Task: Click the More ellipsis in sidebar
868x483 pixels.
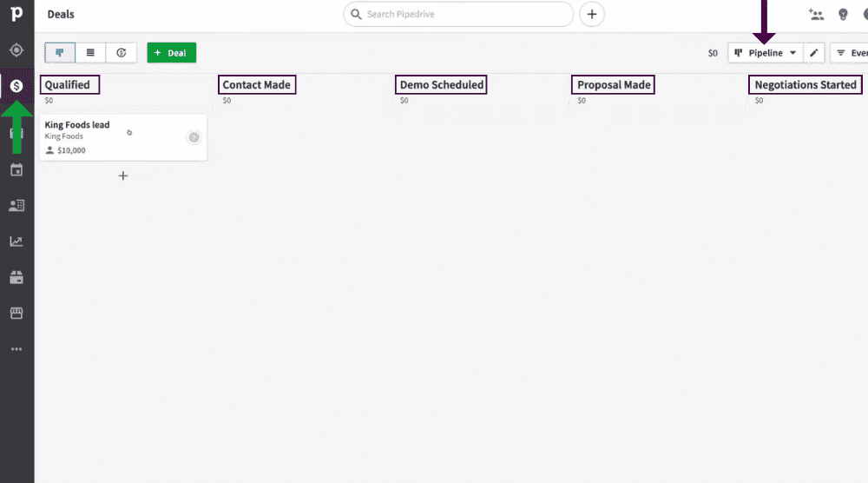Action: click(16, 349)
